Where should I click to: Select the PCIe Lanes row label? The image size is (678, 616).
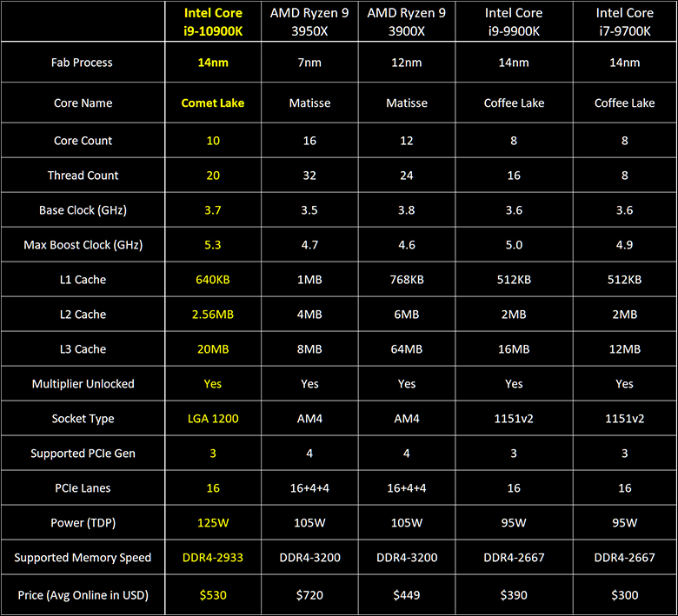coord(83,488)
